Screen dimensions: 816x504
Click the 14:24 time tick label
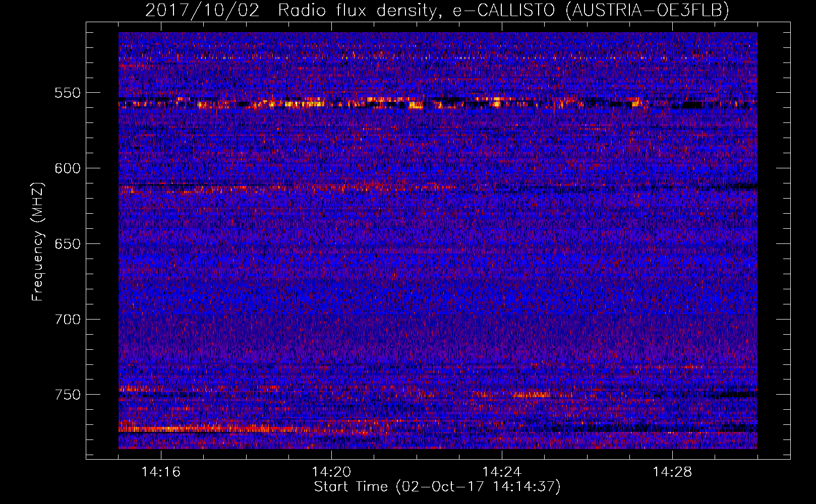[502, 472]
